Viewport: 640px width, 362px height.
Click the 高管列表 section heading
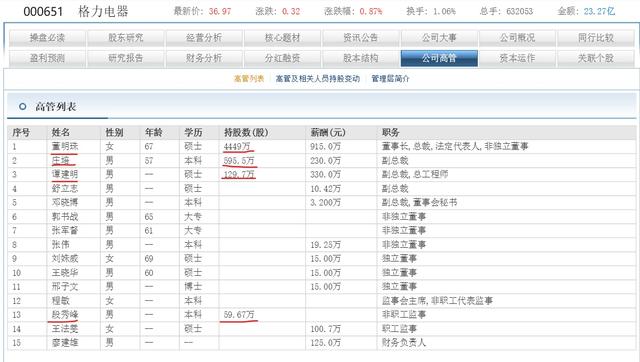[56, 107]
